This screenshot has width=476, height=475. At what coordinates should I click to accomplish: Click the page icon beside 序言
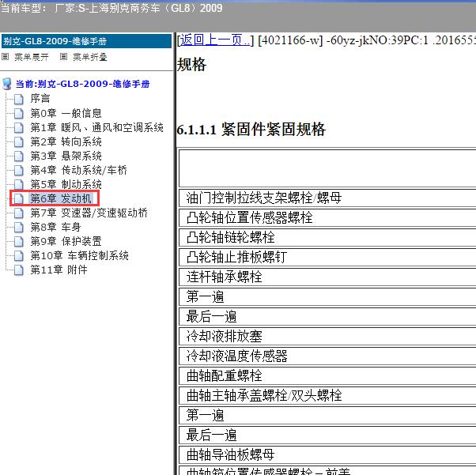pyautogui.click(x=18, y=99)
